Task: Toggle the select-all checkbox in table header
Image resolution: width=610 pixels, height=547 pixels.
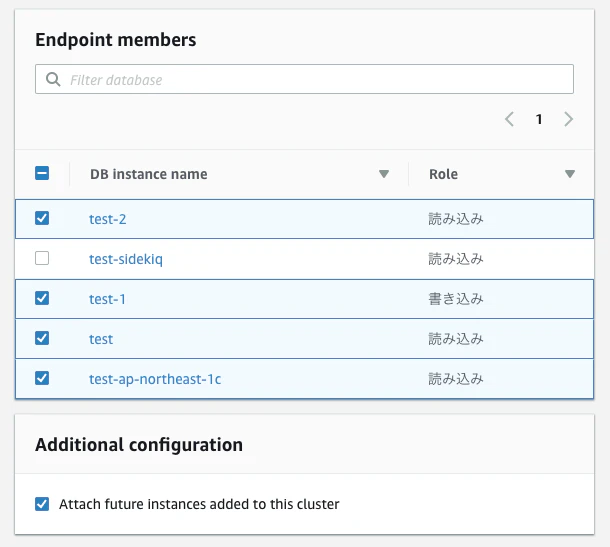Action: point(42,173)
